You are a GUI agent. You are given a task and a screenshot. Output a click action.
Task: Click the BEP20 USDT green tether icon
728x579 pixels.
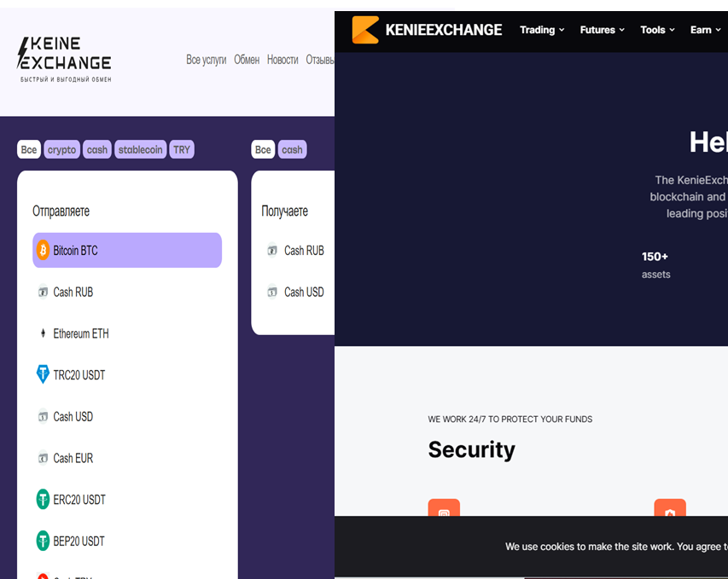click(x=43, y=541)
